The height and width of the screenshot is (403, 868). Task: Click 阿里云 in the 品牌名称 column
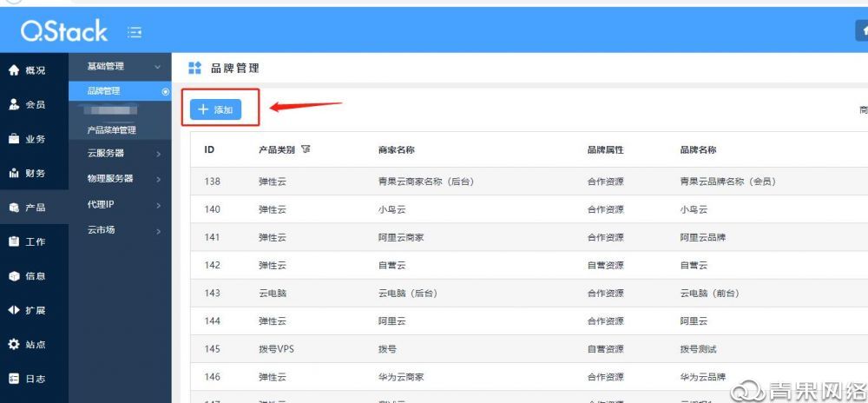pyautogui.click(x=694, y=321)
